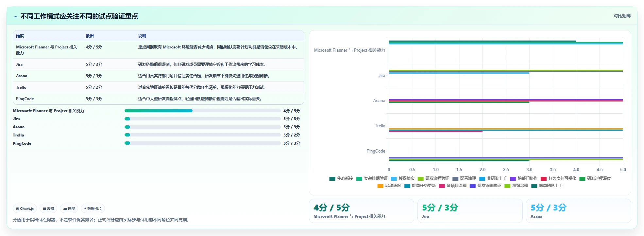Click the 数据卡片 chip
Image resolution: width=644 pixels, height=236 pixels.
click(x=93, y=209)
